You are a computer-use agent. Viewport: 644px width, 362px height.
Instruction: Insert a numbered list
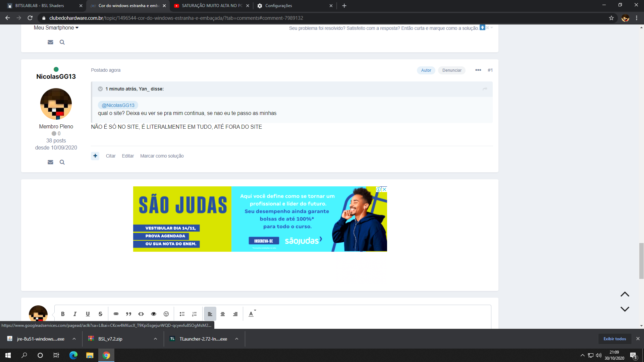pos(194,314)
